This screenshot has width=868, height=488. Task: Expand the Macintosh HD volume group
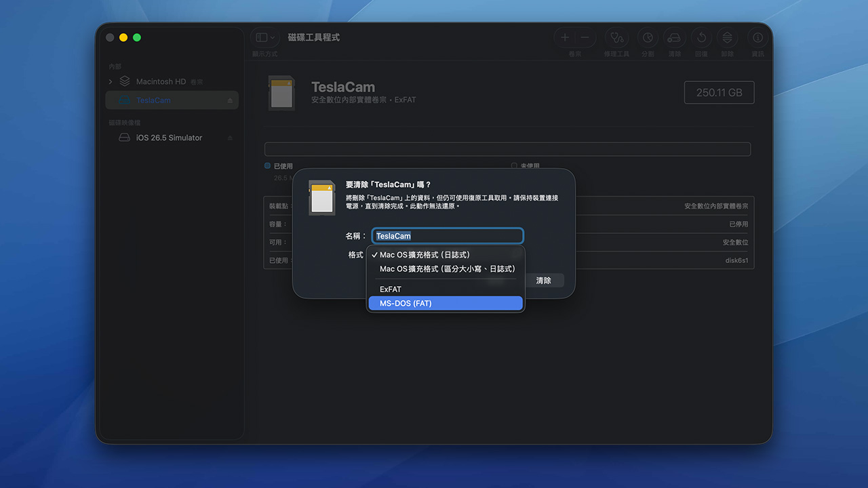coord(111,81)
